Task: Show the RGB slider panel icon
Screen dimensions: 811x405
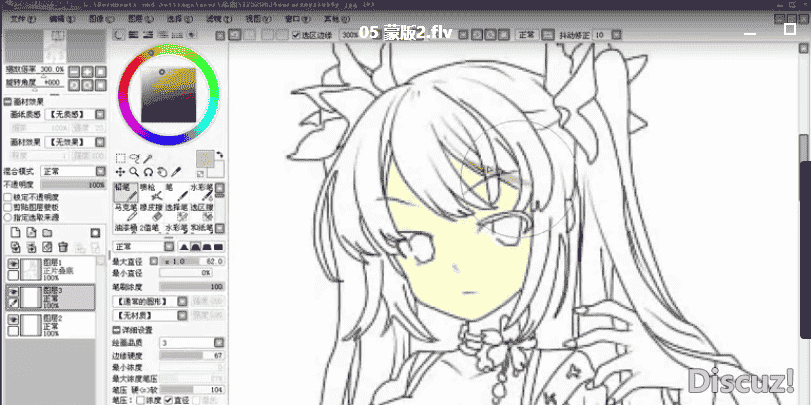Action: (x=133, y=35)
